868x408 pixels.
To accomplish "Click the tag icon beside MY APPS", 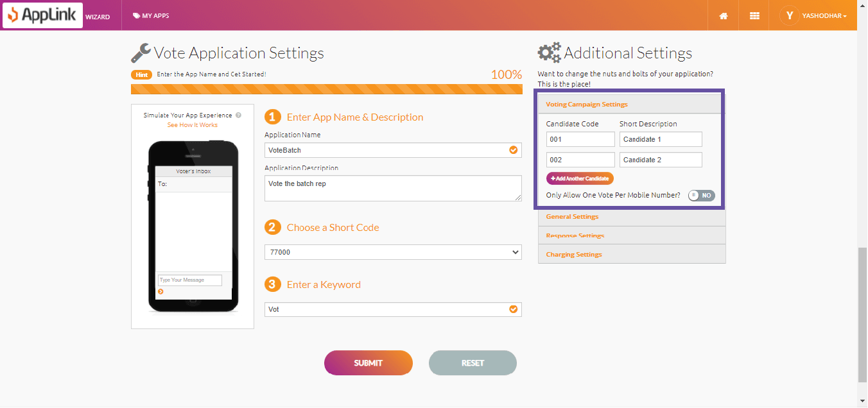I will tap(136, 15).
